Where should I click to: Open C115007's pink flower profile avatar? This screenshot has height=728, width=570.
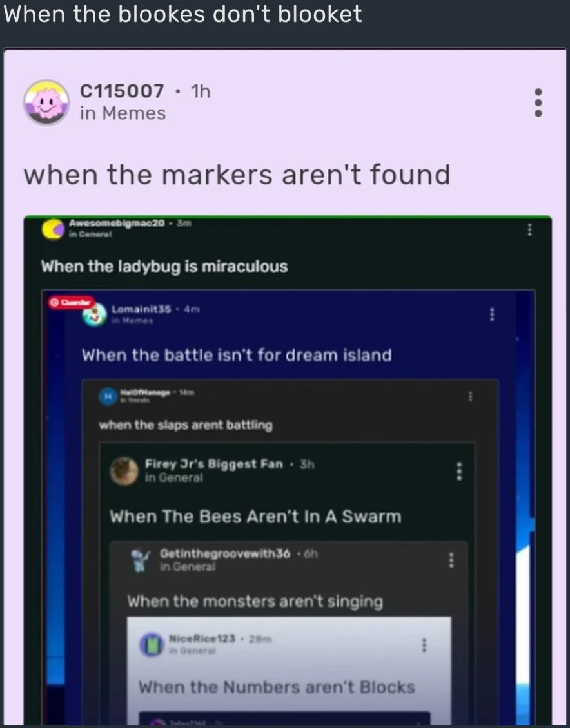click(x=46, y=102)
